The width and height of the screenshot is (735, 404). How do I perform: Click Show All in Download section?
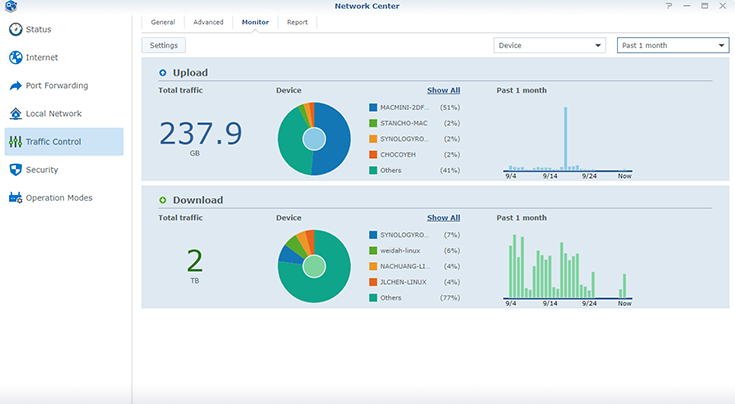coord(443,218)
